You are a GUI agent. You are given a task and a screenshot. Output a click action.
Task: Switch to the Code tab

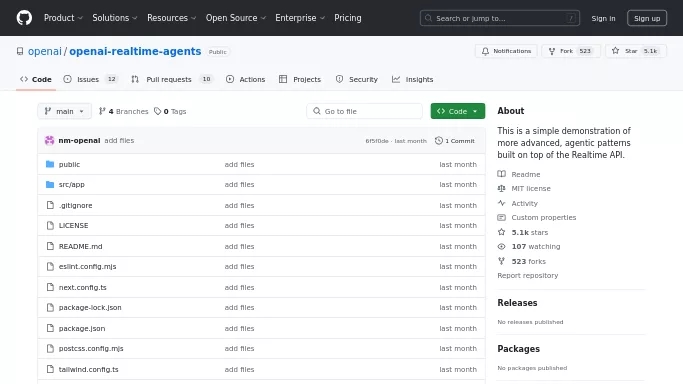36,79
